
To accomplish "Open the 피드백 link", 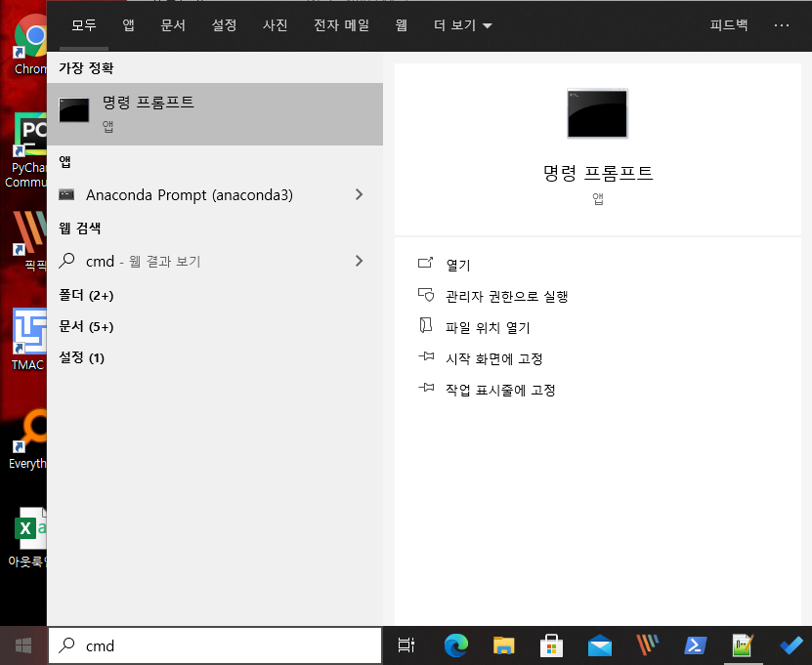I will click(729, 24).
